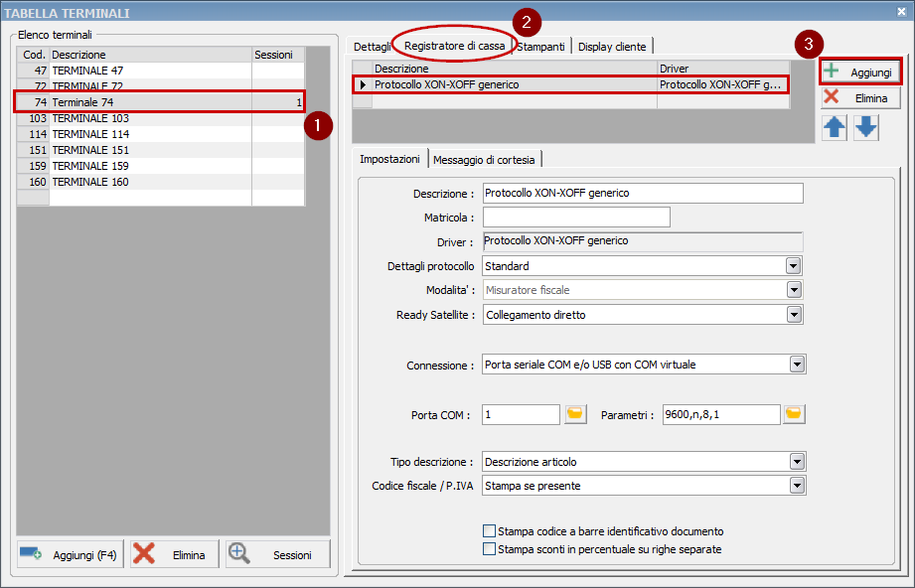
Task: Open the Dettagli protocollo dropdown
Action: pos(791,265)
